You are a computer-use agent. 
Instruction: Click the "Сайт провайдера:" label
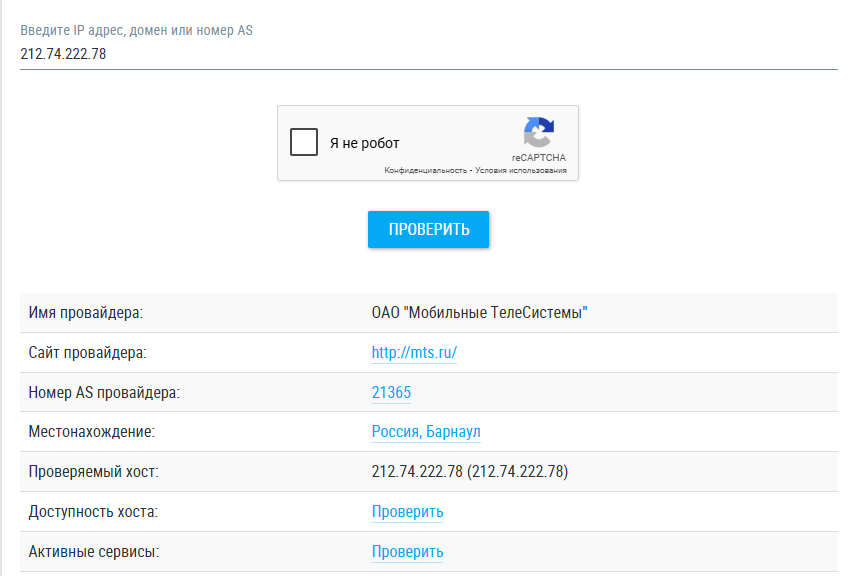coord(87,352)
